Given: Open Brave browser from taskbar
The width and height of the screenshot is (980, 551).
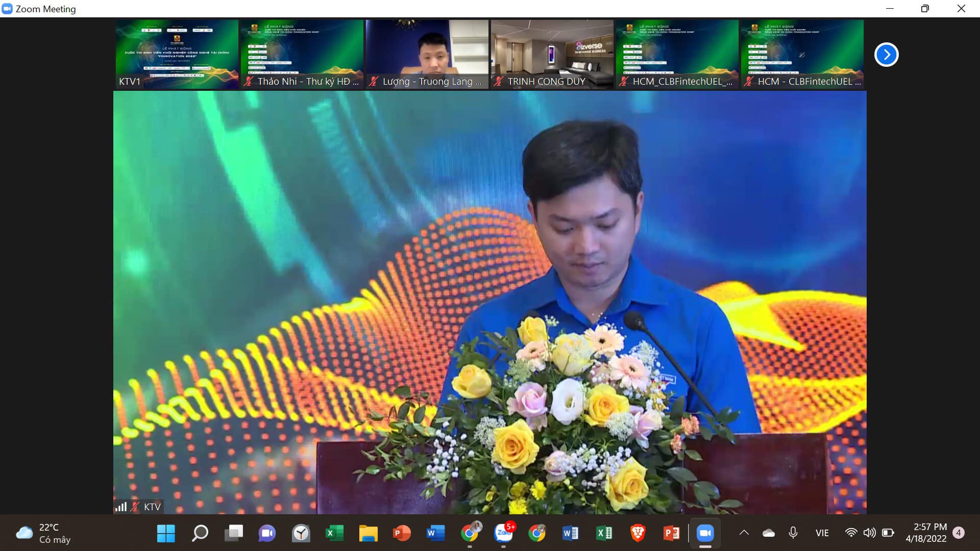Looking at the screenshot, I should pos(638,533).
